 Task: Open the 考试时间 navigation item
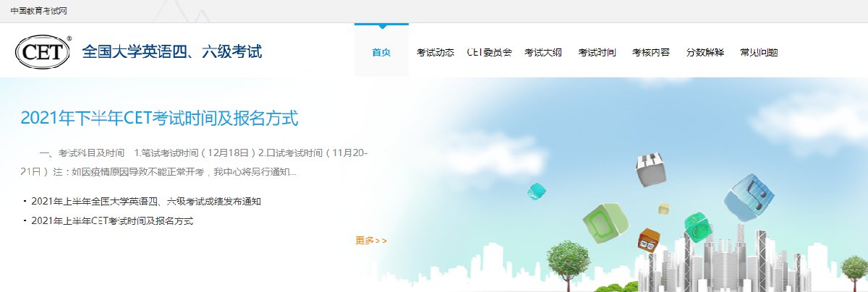pos(597,52)
